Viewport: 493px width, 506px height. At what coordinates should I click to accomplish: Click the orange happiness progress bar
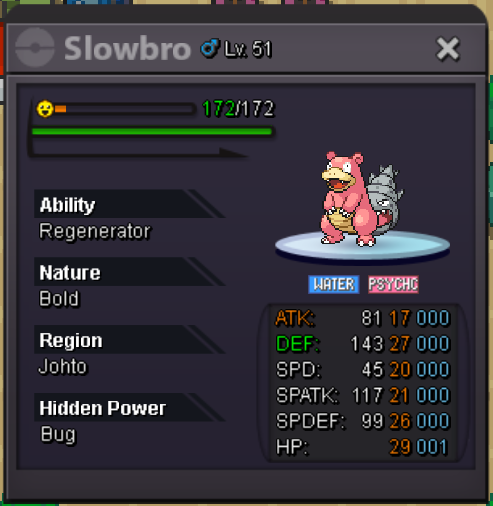point(125,109)
